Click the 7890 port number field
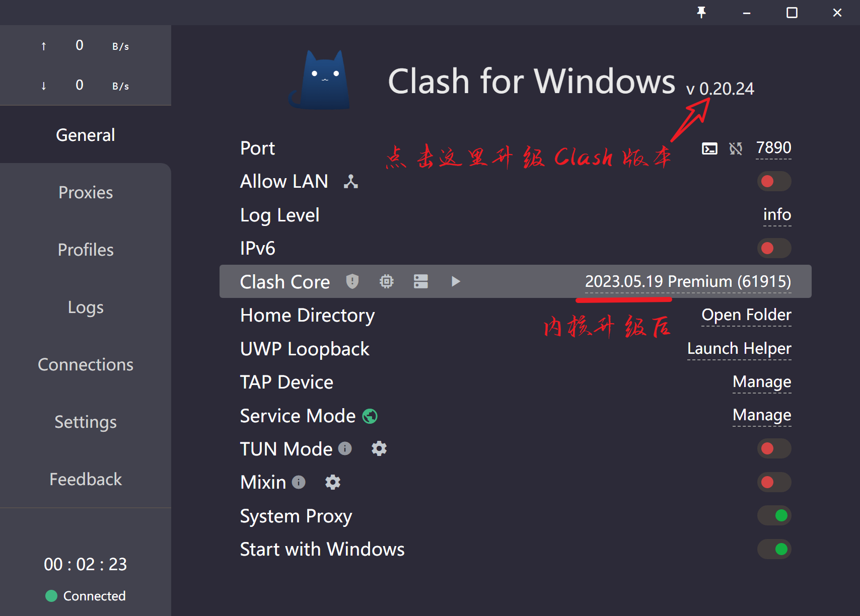Image resolution: width=860 pixels, height=616 pixels. [x=773, y=148]
